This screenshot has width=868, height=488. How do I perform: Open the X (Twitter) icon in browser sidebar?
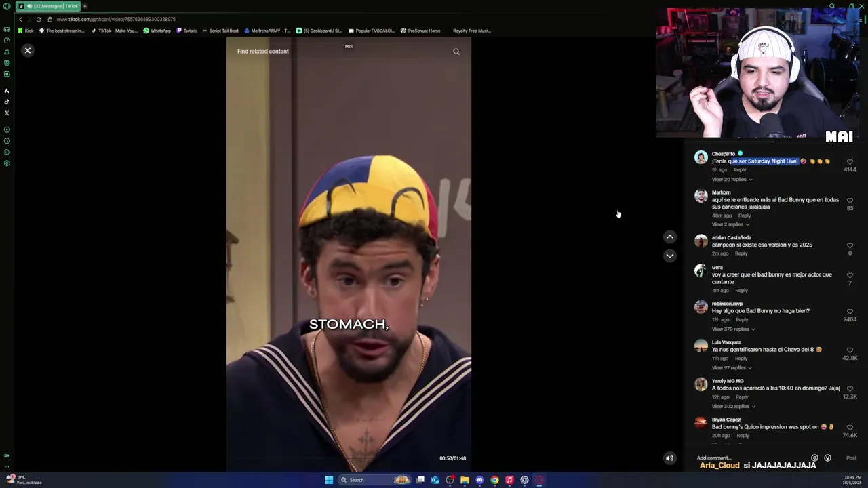tap(7, 113)
